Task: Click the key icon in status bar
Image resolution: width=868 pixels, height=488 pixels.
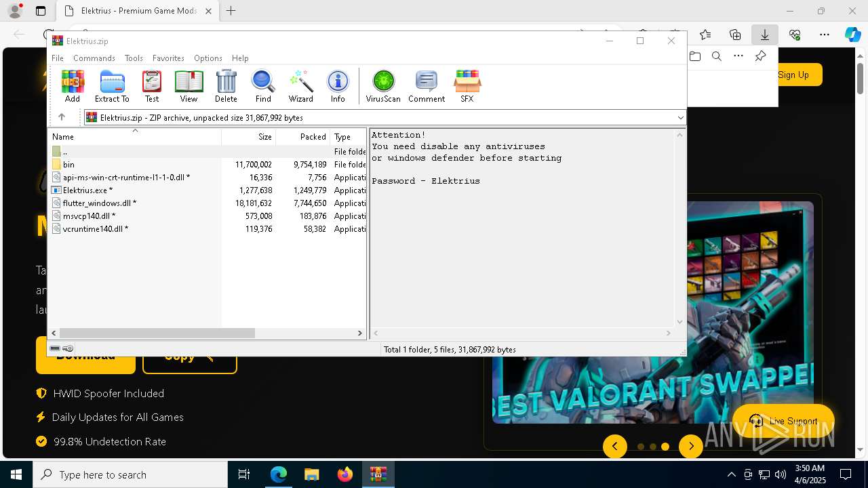Action: coord(68,349)
